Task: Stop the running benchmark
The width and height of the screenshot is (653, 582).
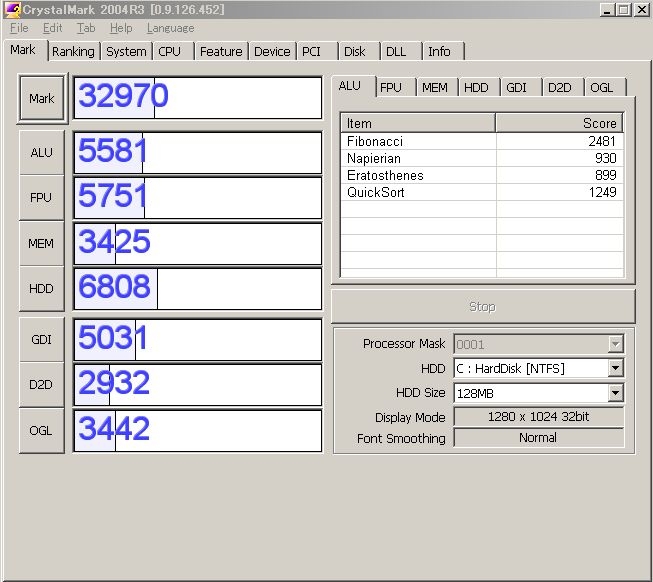Action: click(x=482, y=307)
